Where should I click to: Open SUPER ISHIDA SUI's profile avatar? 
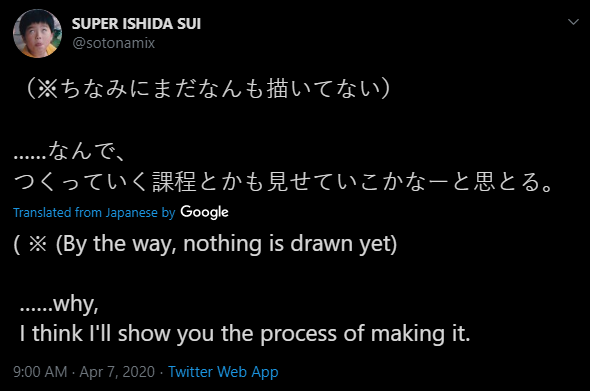point(37,33)
